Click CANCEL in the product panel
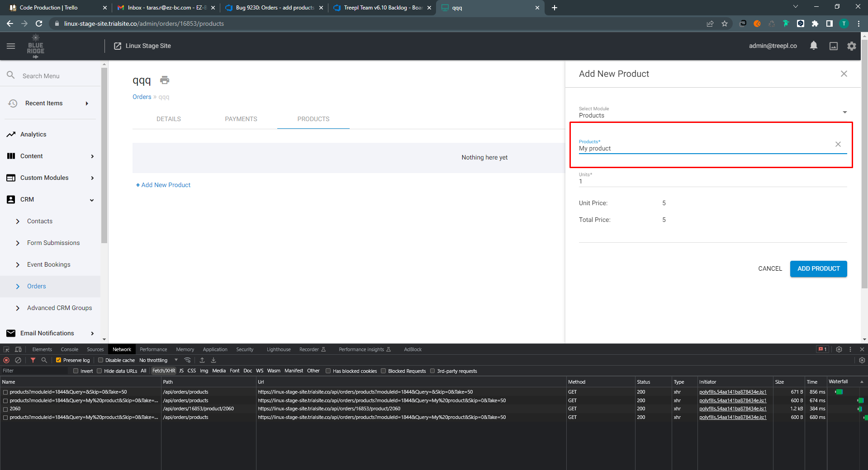The height and width of the screenshot is (470, 868). (x=770, y=269)
